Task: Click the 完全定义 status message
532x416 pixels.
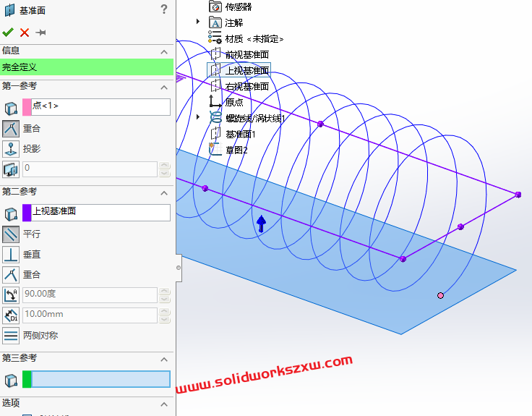Action: (x=87, y=67)
